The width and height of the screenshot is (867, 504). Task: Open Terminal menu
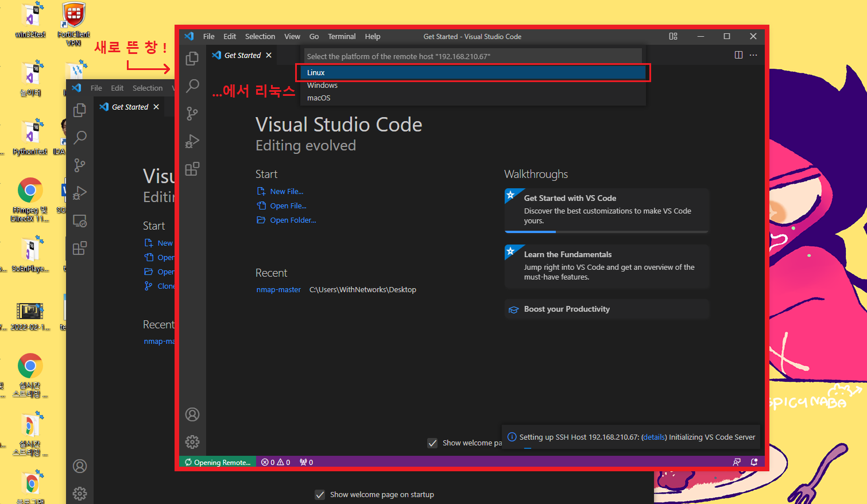[342, 36]
